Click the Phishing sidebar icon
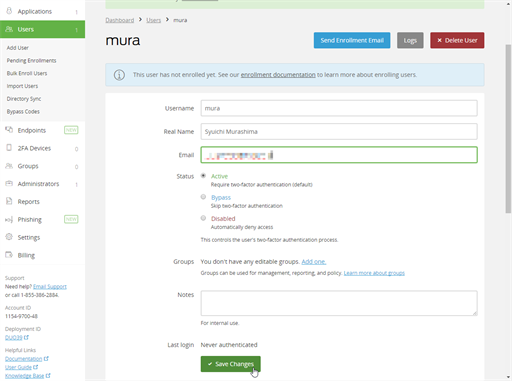 pyautogui.click(x=9, y=219)
